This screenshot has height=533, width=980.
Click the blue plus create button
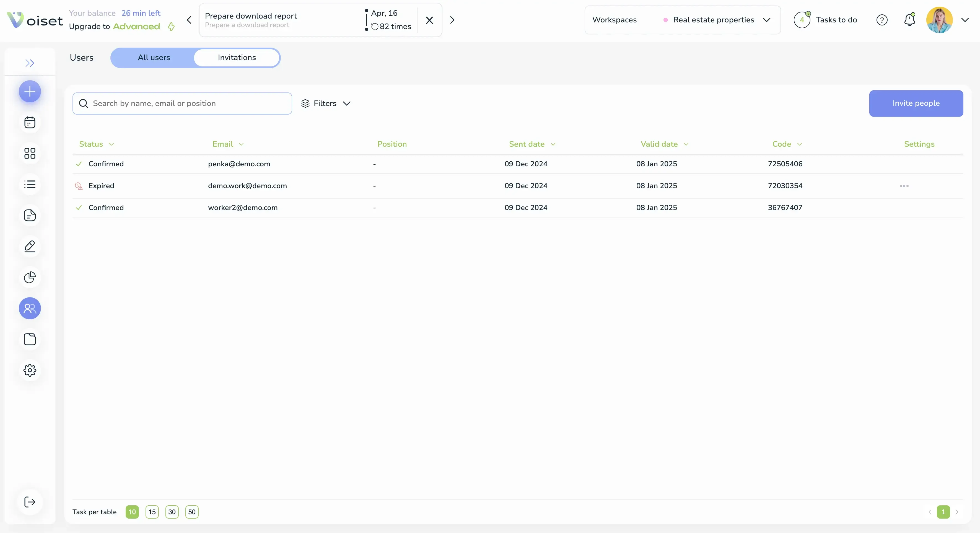pyautogui.click(x=30, y=91)
